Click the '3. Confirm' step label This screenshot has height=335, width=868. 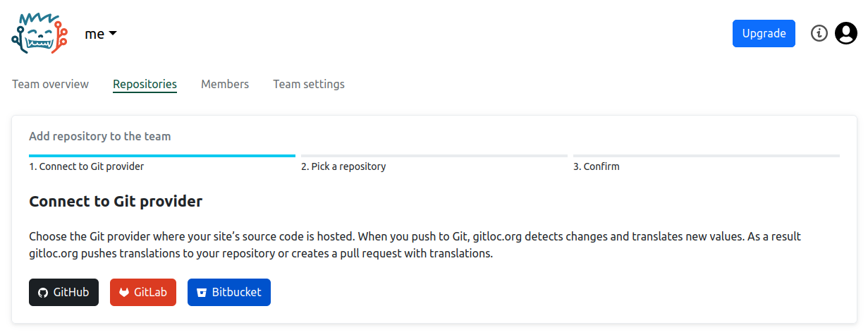(596, 167)
